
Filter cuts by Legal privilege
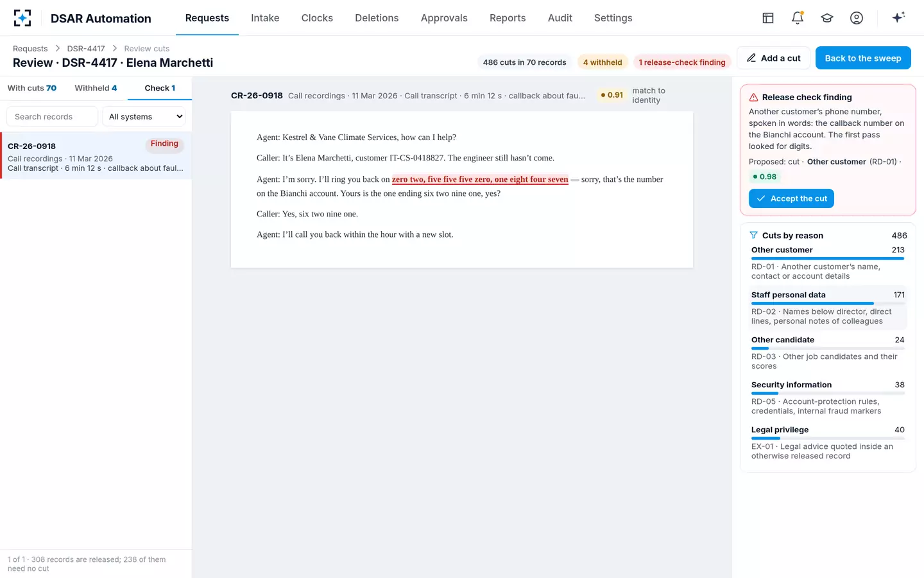pyautogui.click(x=828, y=442)
